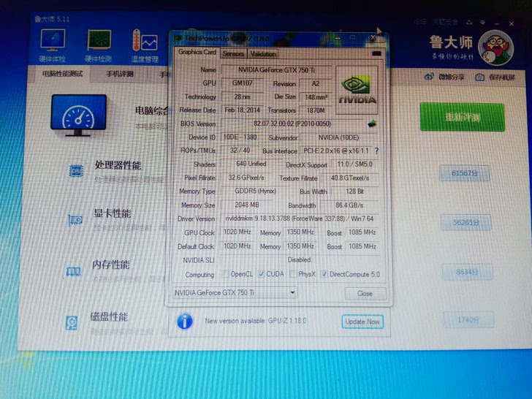Click Bandwidth 86.4 GB/s value
The height and width of the screenshot is (399, 532).
349,205
